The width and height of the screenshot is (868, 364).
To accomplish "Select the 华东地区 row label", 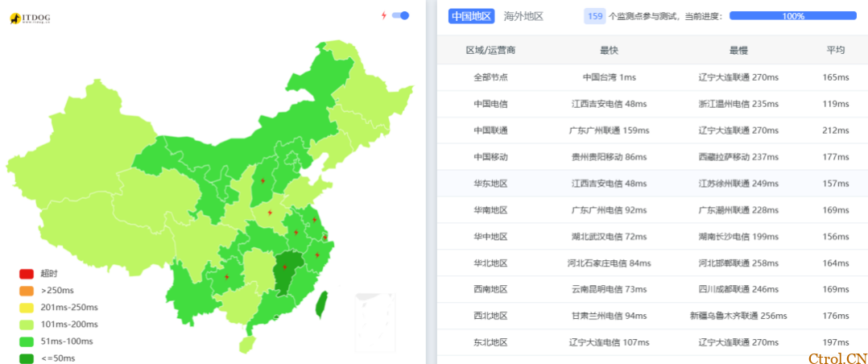I will pos(490,184).
